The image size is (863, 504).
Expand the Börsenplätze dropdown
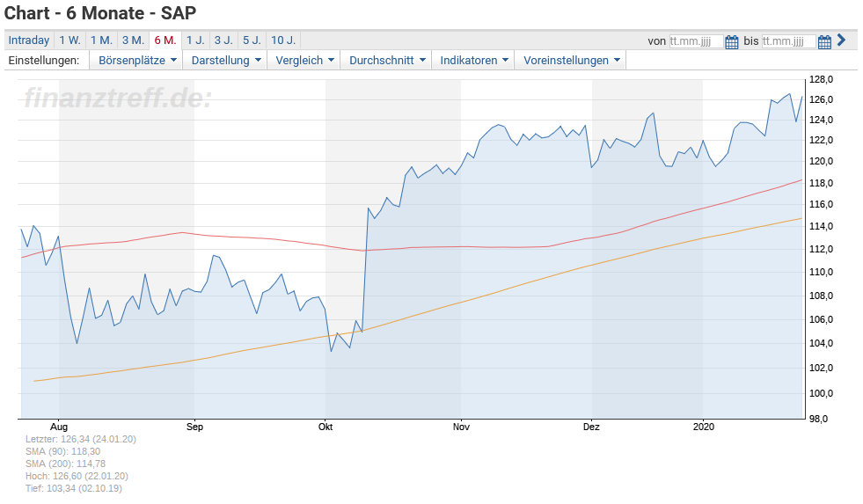pyautogui.click(x=137, y=61)
